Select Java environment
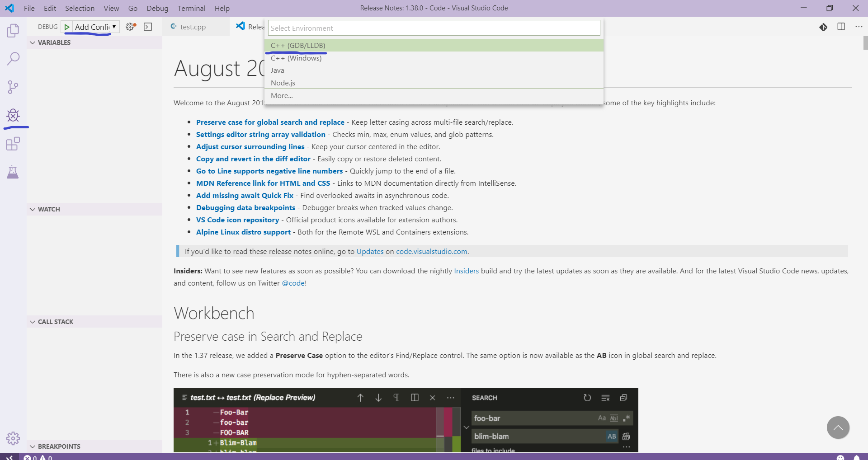The height and width of the screenshot is (460, 868). (x=434, y=70)
